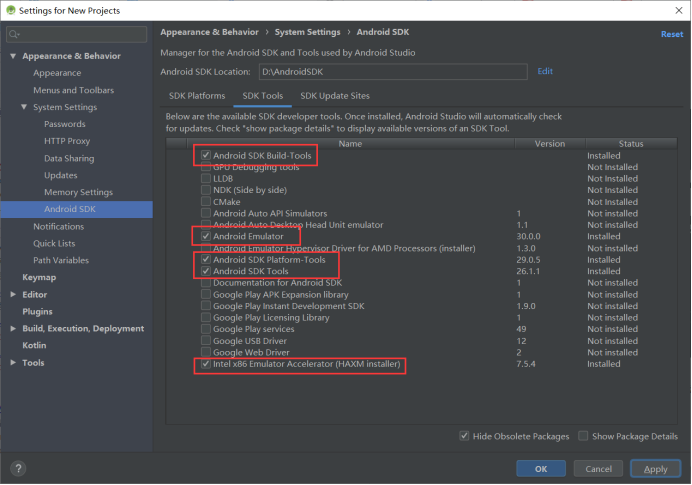Uncheck Intel x86 Emulator Accelerator HAXM checkbox
The height and width of the screenshot is (485, 692).
[206, 364]
